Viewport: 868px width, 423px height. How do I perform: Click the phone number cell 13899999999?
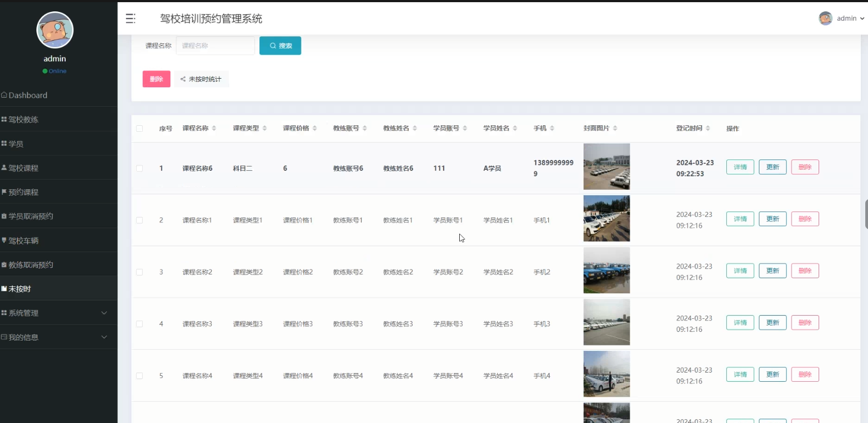point(553,168)
